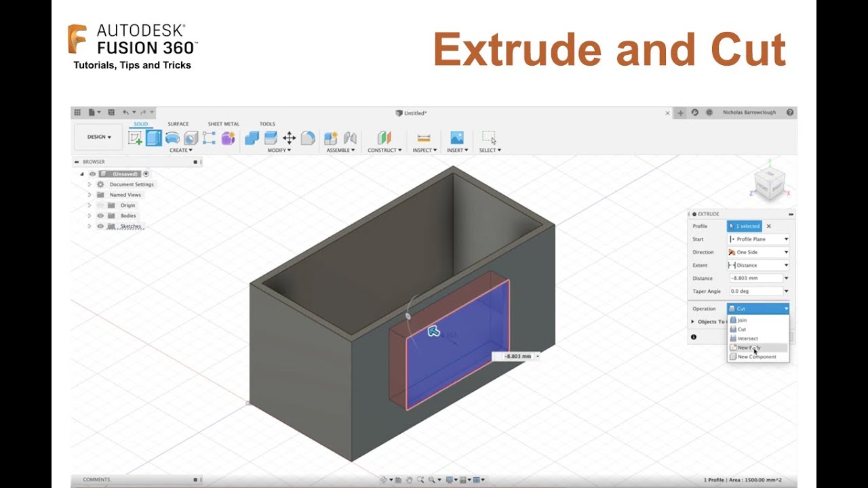Choose New Component from the Operation list
Image resolution: width=868 pixels, height=488 pixels.
pyautogui.click(x=758, y=357)
